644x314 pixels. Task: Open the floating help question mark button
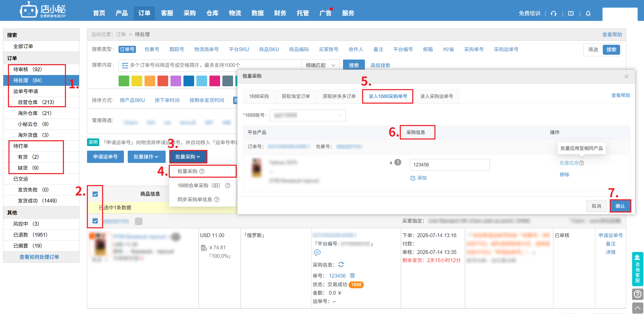[x=637, y=294]
